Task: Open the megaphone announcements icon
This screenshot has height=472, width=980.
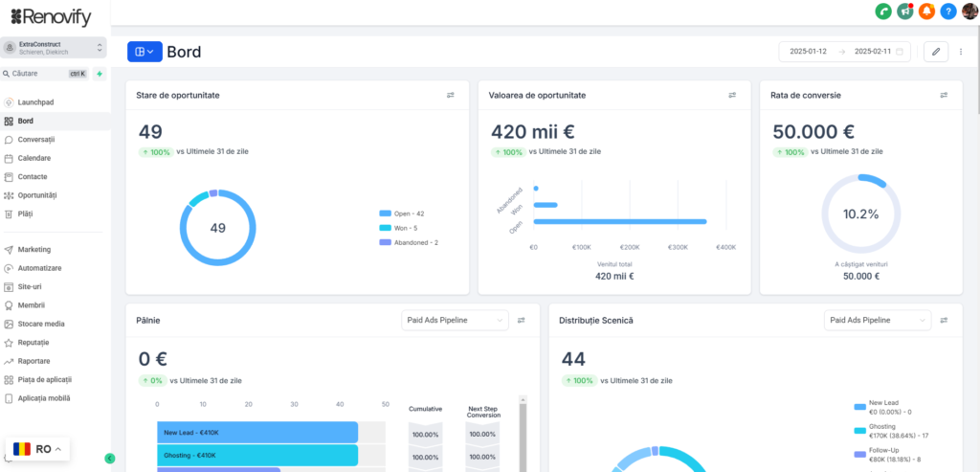Action: tap(905, 11)
